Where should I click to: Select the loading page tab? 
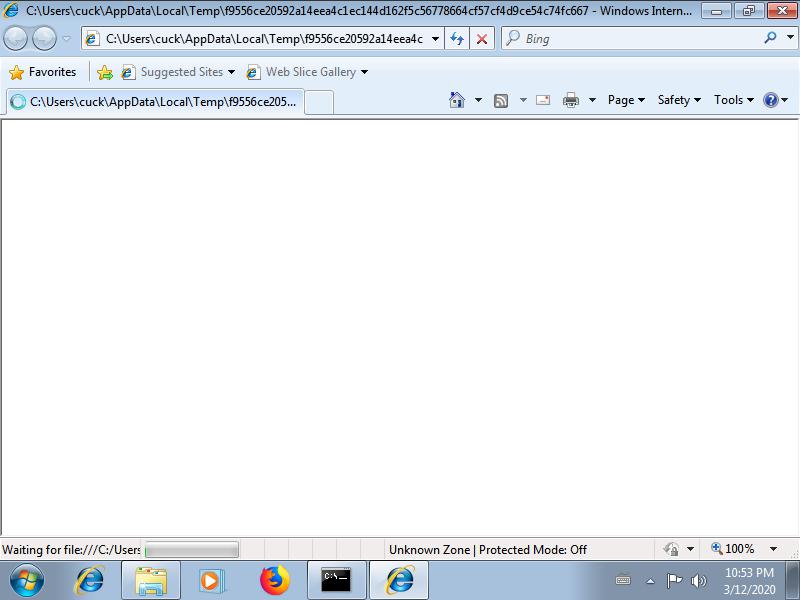[x=155, y=102]
